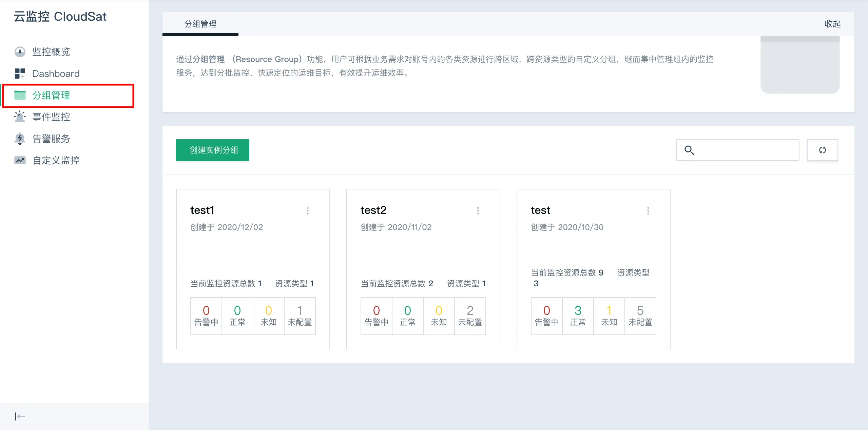The width and height of the screenshot is (868, 430).
Task: Collapse sidebar using the bottom arrow icon
Action: pos(20,416)
